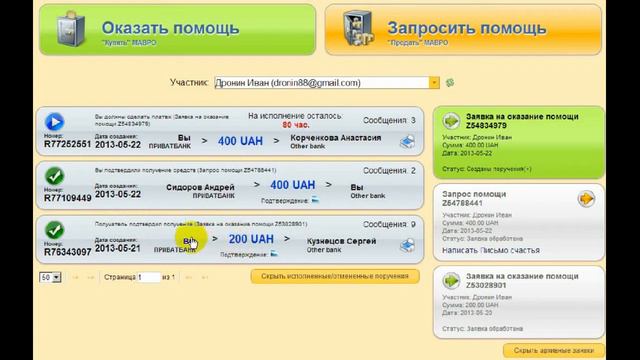Open Запрос помощи Z54788441 title

point(474,198)
